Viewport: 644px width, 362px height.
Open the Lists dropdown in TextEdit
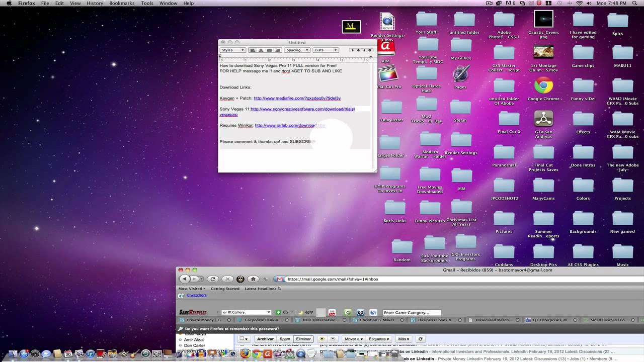click(x=326, y=50)
